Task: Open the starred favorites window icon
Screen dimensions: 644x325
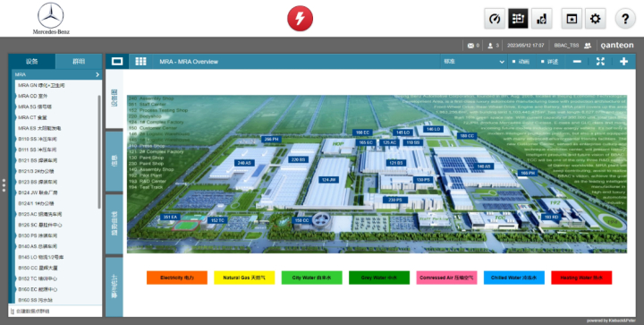Action: [572, 19]
